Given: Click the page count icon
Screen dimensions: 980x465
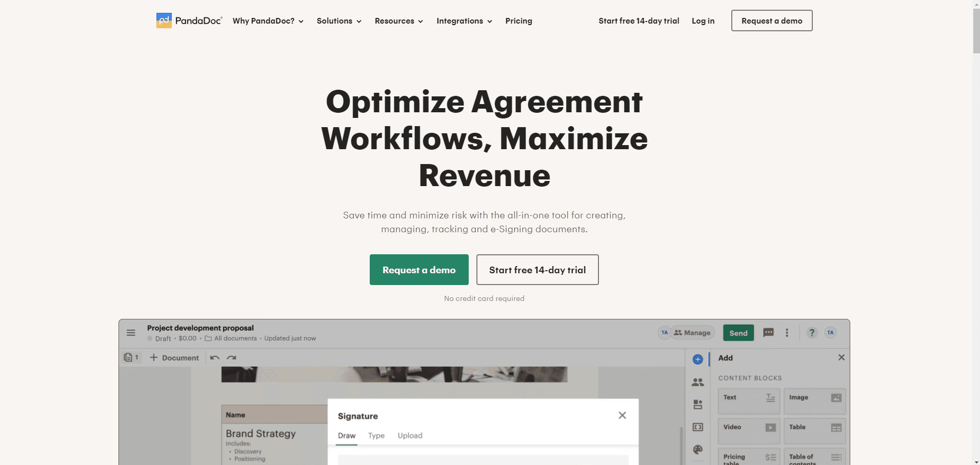Looking at the screenshot, I should (x=131, y=357).
